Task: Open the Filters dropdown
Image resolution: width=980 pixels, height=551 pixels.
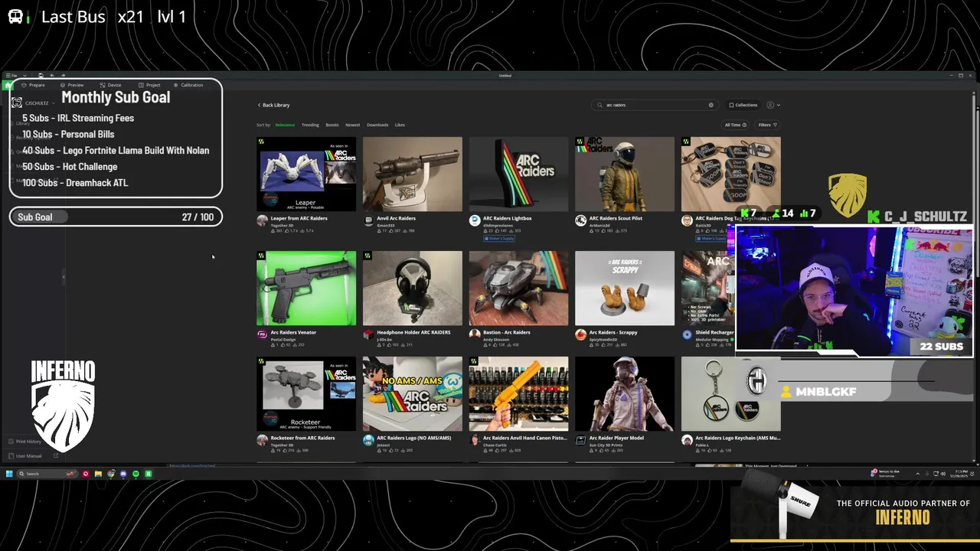Action: tap(767, 125)
